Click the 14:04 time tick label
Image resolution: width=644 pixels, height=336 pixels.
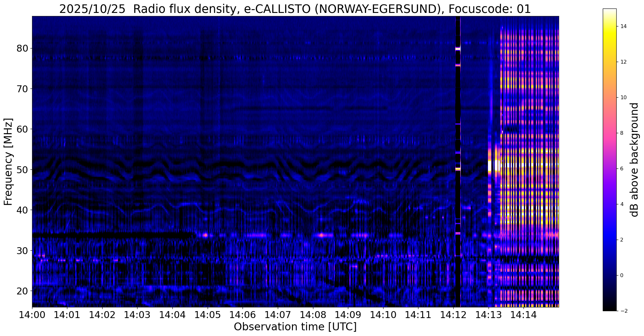tap(172, 315)
